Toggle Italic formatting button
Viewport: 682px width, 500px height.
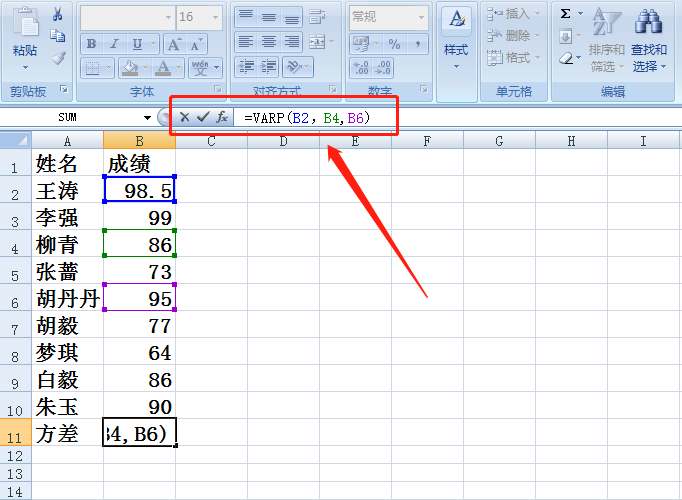(114, 44)
